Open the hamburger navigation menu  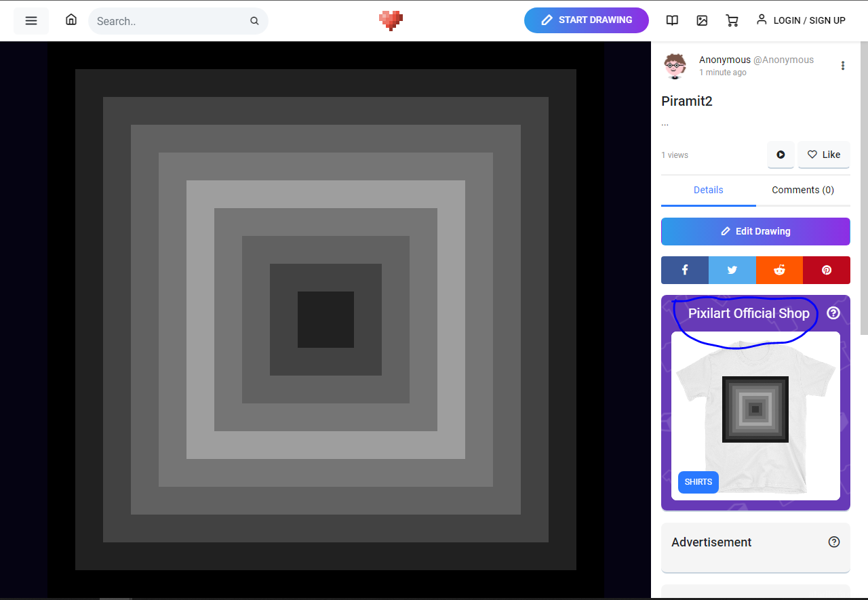click(x=31, y=20)
